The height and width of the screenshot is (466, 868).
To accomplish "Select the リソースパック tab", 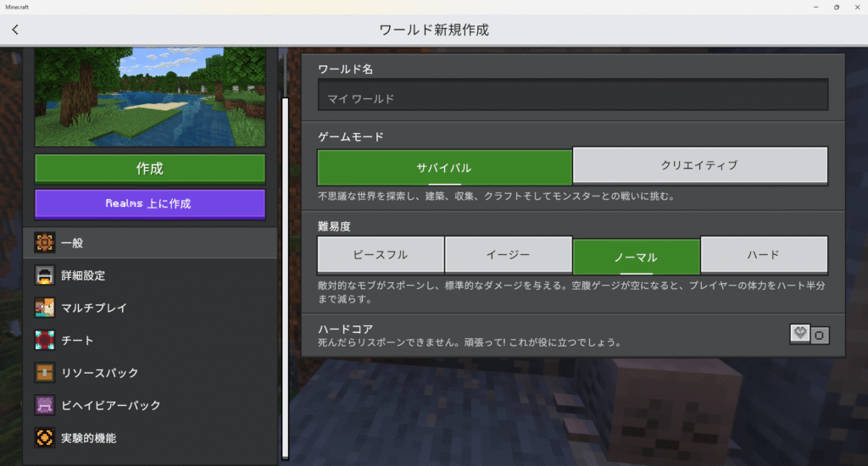I will [x=150, y=373].
